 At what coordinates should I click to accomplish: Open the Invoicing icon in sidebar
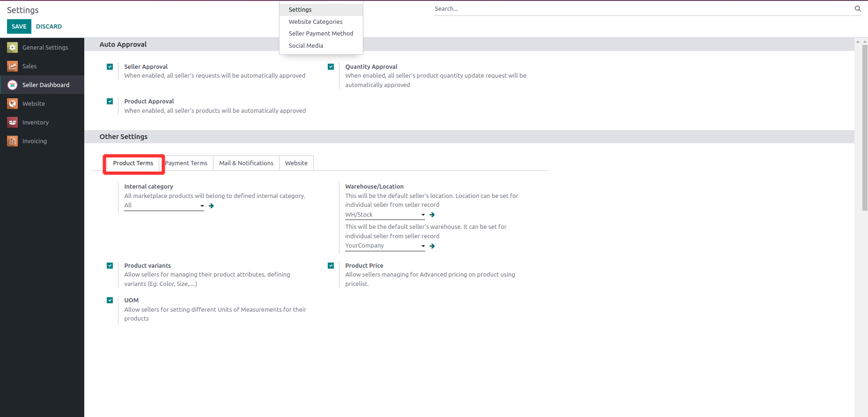point(13,141)
